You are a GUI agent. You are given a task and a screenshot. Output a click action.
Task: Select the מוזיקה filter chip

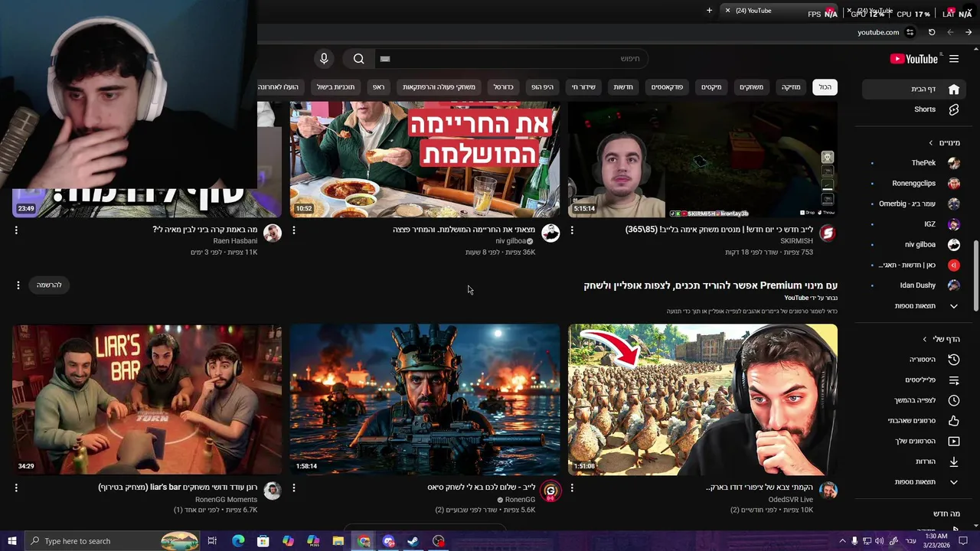pyautogui.click(x=791, y=87)
